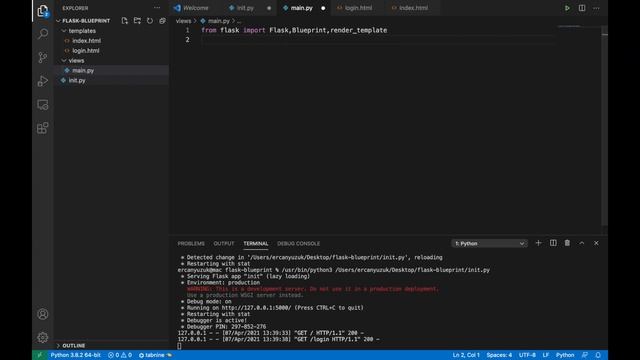This screenshot has height=360, width=640.
Task: Close main.py tab via unsaved dot
Action: click(x=323, y=8)
